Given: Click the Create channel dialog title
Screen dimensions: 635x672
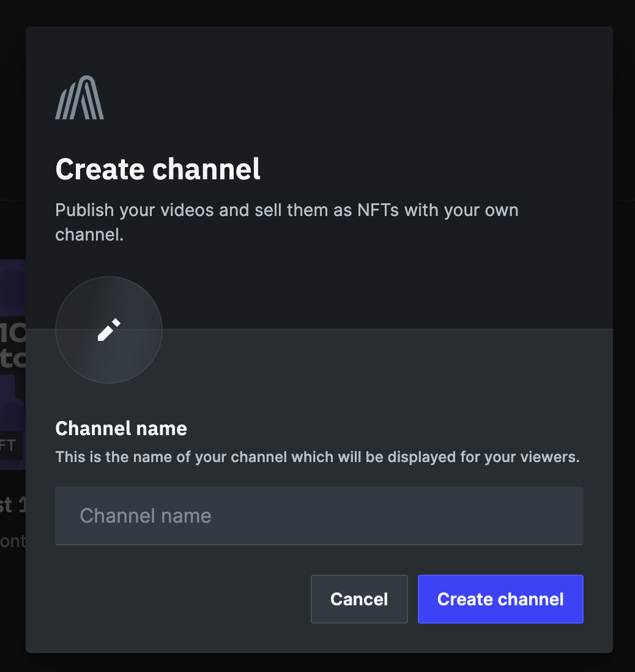Looking at the screenshot, I should point(157,170).
